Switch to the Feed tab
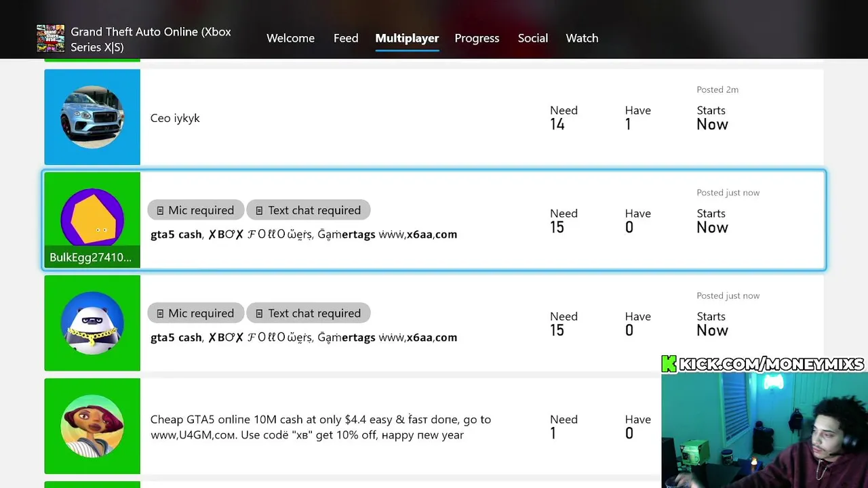This screenshot has width=868, height=488. click(x=346, y=38)
